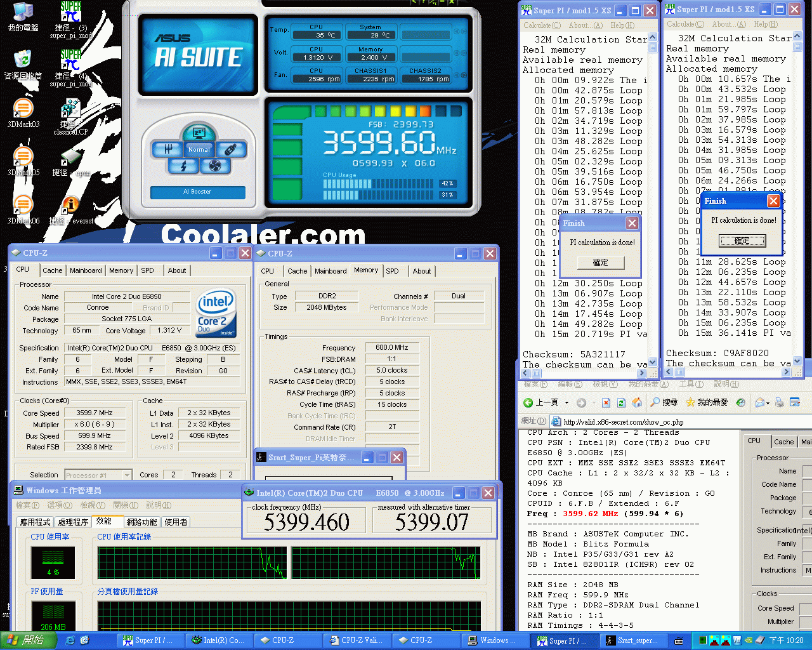Select the lightning power icon in AI Suite

click(x=184, y=166)
